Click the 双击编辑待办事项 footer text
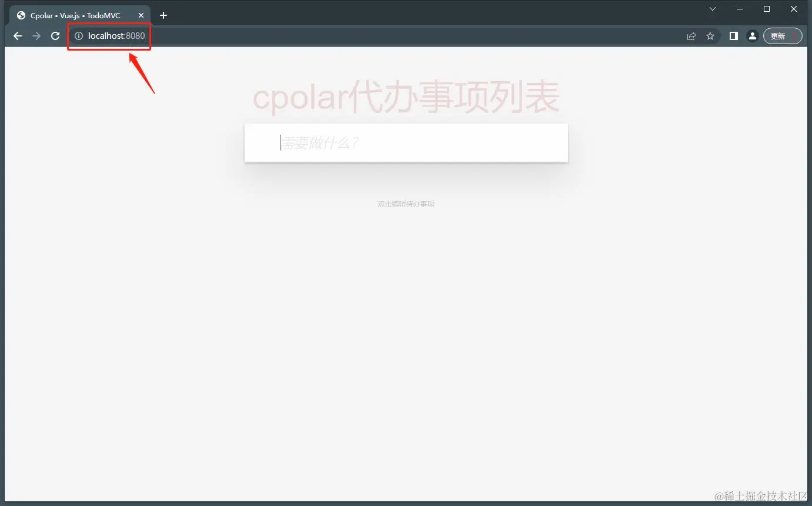This screenshot has height=506, width=812. click(x=406, y=204)
